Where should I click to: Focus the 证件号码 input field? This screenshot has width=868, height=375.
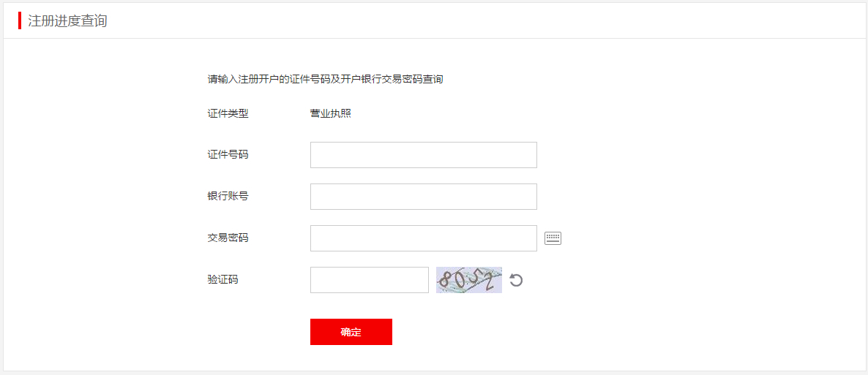(424, 155)
